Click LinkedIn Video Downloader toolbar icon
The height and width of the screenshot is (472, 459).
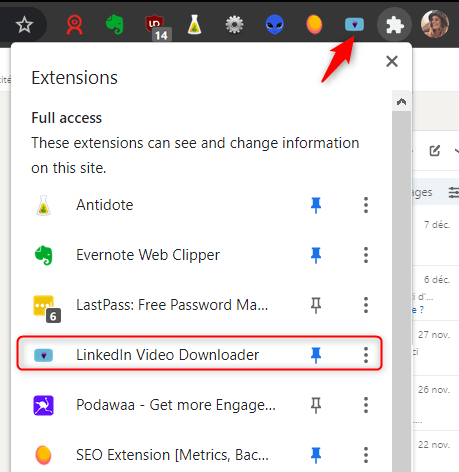354,24
